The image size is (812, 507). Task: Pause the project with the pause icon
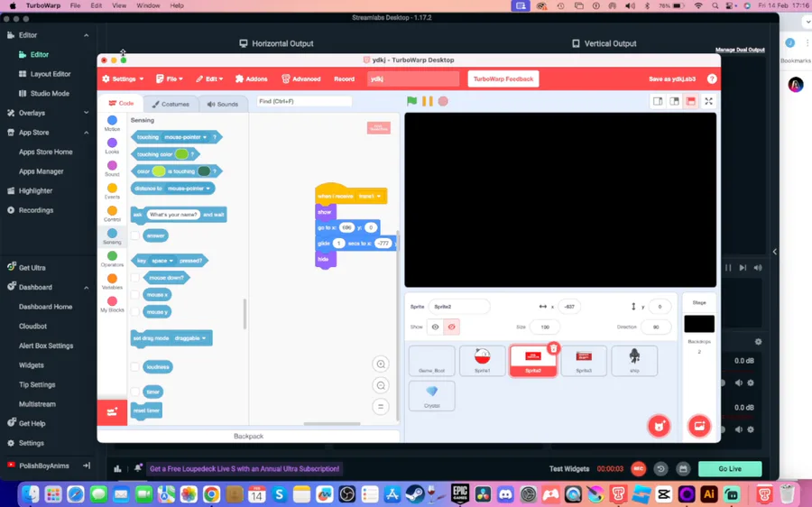coord(428,101)
